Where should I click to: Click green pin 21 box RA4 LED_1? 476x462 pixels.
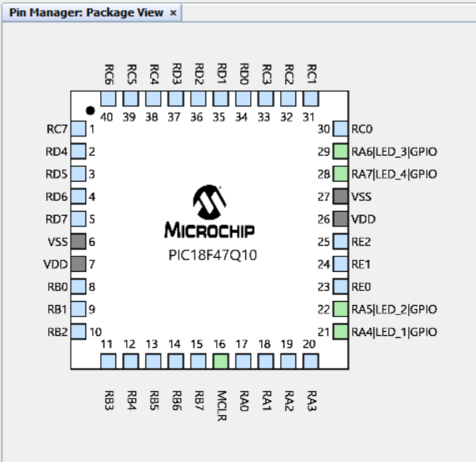[341, 331]
